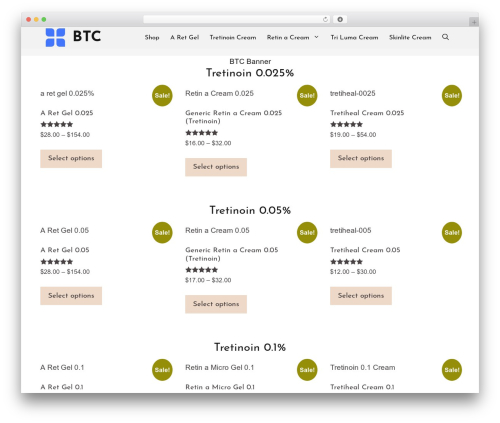Click the browser extension icon beside address bar
This screenshot has width=500, height=423.
click(x=340, y=20)
